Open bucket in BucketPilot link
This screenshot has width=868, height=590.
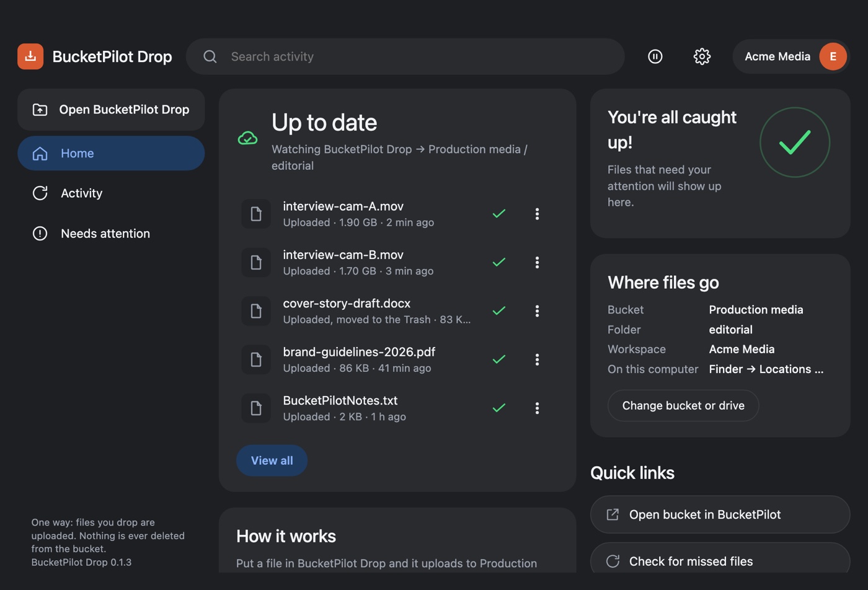720,514
